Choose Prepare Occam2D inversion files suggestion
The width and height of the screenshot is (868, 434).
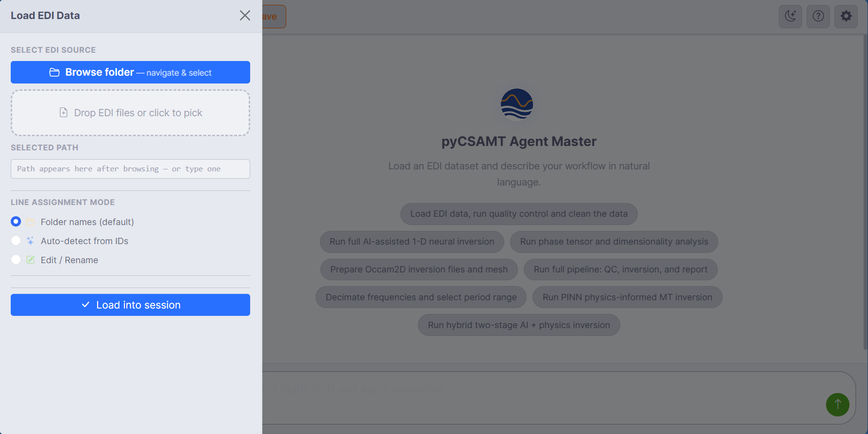coord(419,269)
